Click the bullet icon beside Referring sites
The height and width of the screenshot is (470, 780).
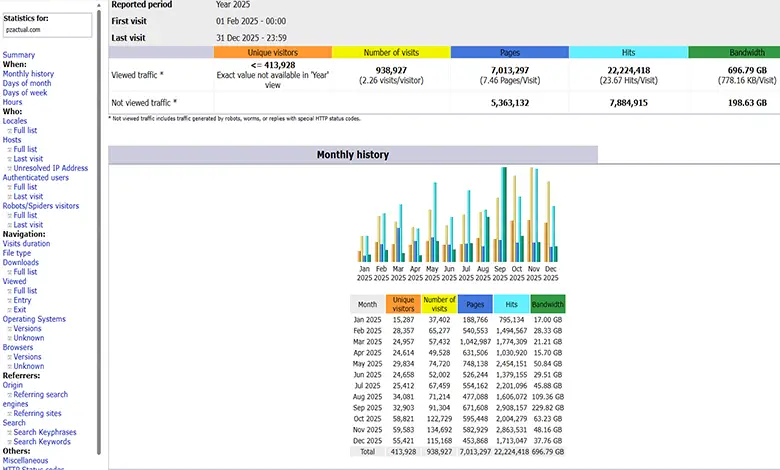9,413
